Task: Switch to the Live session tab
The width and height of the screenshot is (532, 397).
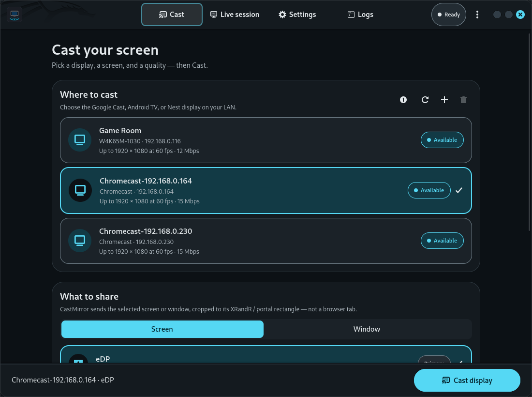Action: point(235,15)
